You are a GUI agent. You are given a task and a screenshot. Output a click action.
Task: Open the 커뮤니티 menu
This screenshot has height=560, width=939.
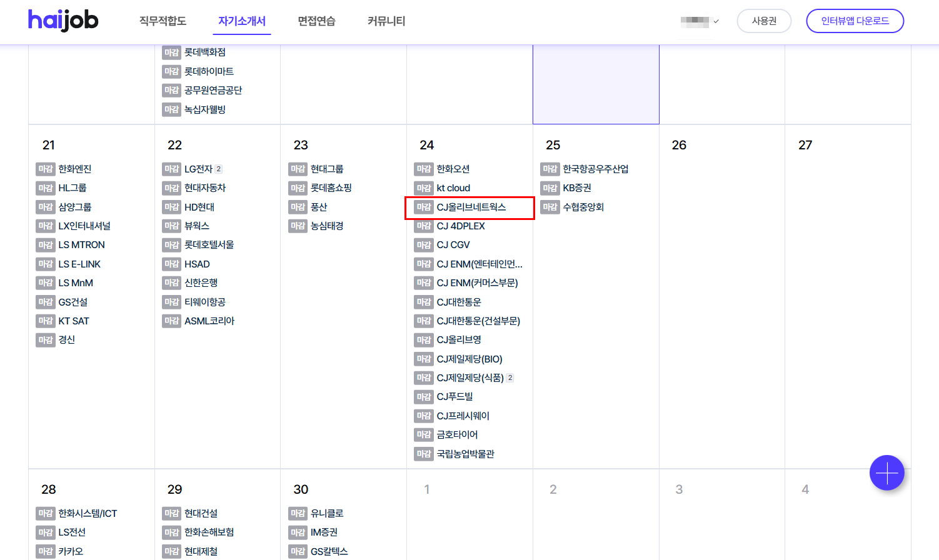click(x=386, y=21)
